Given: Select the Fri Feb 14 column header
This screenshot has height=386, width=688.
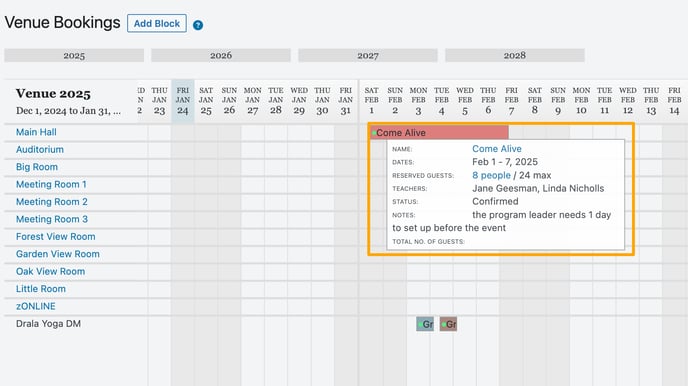Looking at the screenshot, I should pos(674,101).
